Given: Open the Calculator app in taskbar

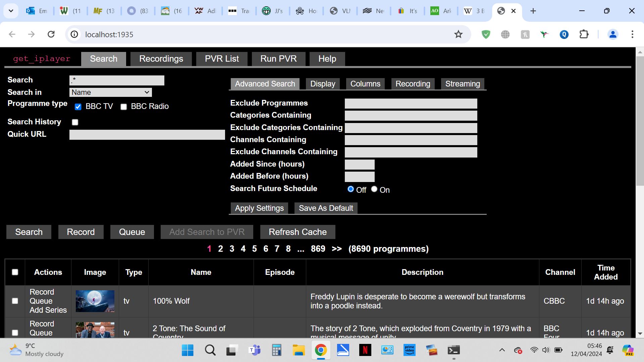Looking at the screenshot, I should pos(276,350).
